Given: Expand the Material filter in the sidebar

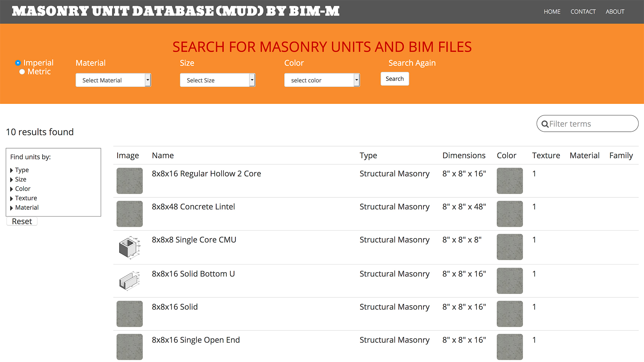Looking at the screenshot, I should click(x=27, y=207).
